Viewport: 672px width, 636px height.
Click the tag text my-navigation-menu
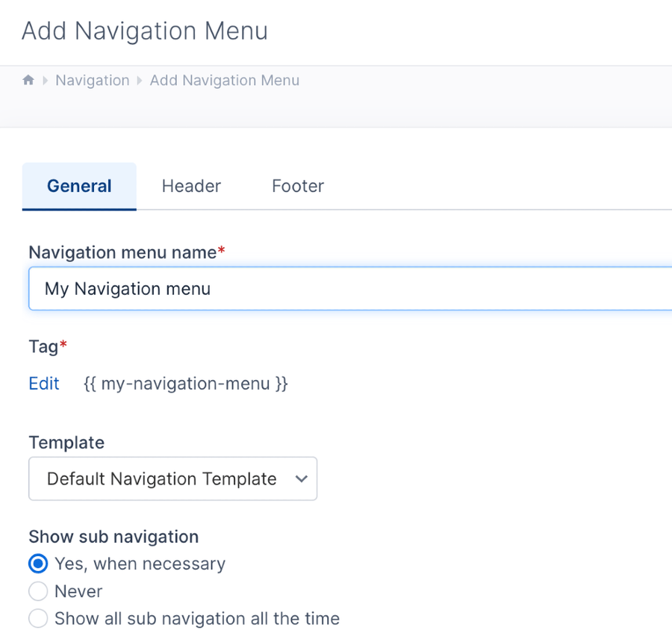click(x=184, y=383)
